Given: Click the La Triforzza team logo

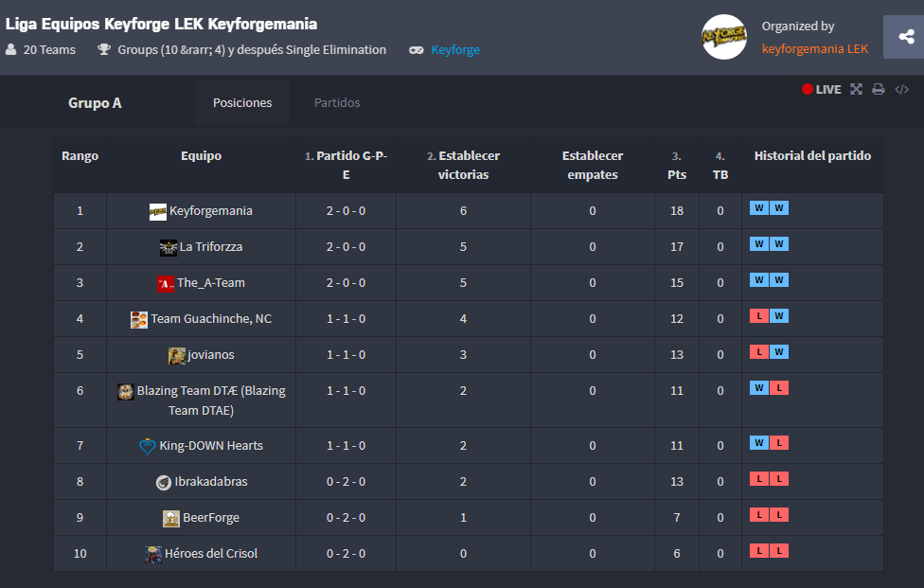Looking at the screenshot, I should (168, 247).
